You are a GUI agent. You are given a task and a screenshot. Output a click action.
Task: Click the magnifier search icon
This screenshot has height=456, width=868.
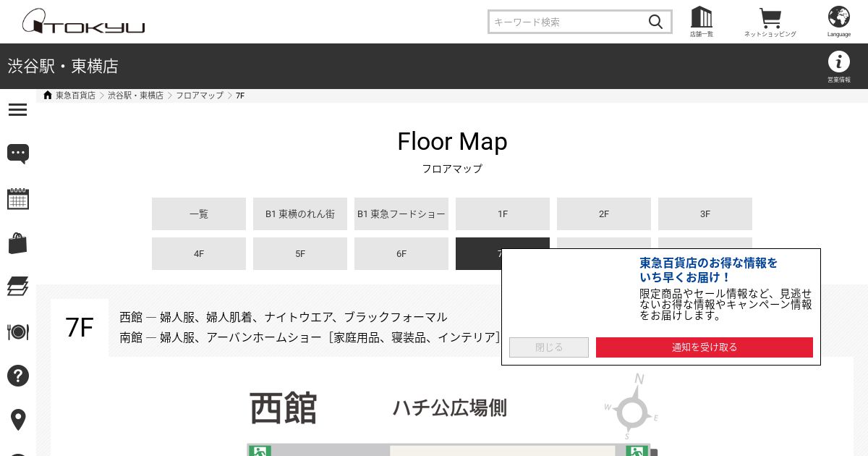coord(655,22)
